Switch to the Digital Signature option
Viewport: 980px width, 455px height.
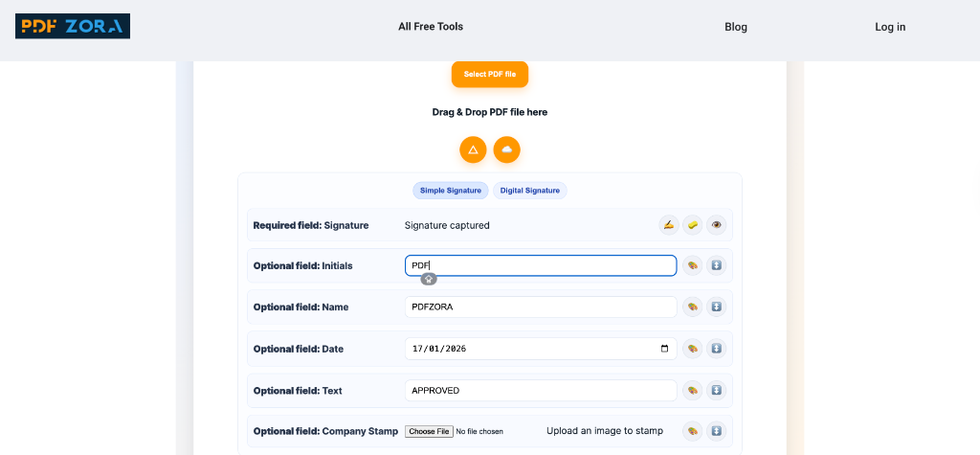point(530,191)
